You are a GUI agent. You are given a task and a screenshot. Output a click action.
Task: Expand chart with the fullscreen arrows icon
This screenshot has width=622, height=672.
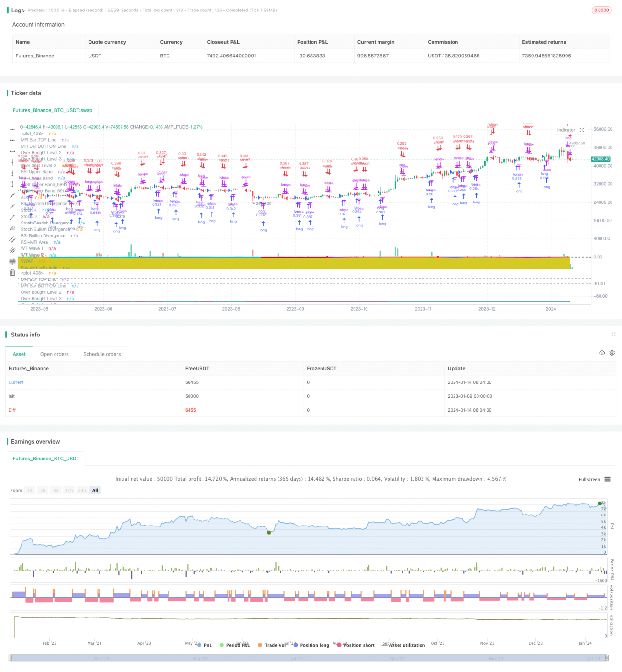click(582, 130)
